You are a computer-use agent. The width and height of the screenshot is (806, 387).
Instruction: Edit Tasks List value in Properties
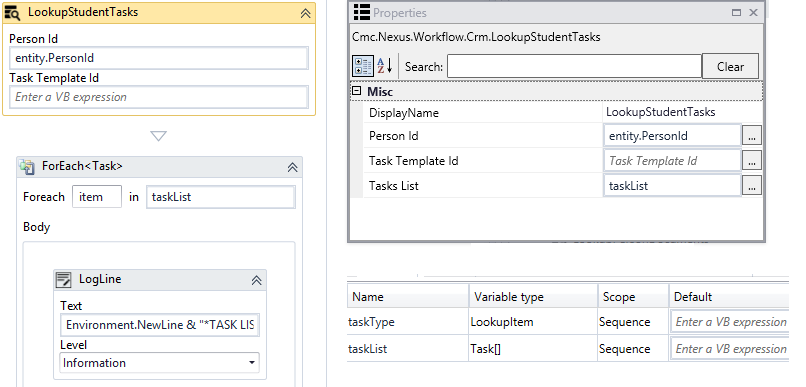click(672, 186)
